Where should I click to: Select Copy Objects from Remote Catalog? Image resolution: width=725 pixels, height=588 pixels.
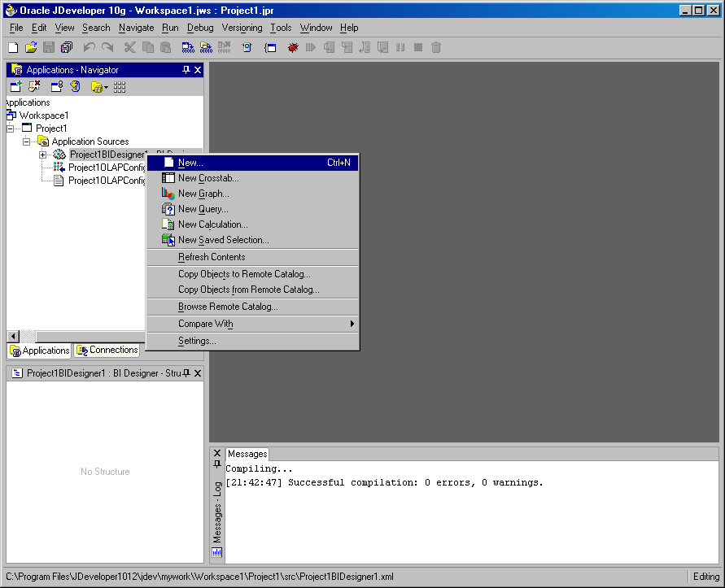pyautogui.click(x=252, y=290)
